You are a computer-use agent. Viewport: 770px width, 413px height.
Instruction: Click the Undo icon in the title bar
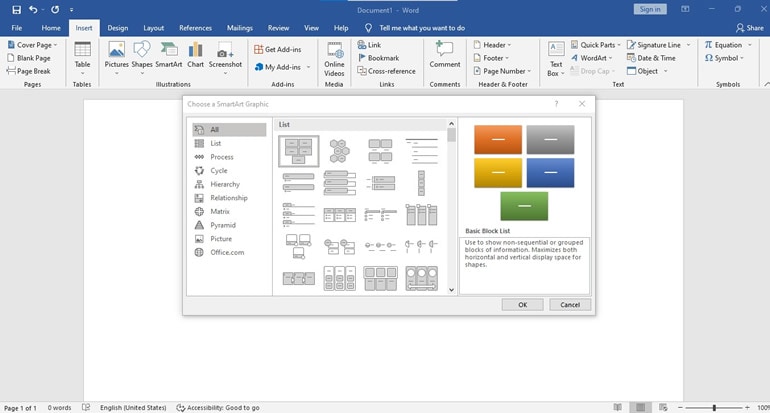point(33,9)
